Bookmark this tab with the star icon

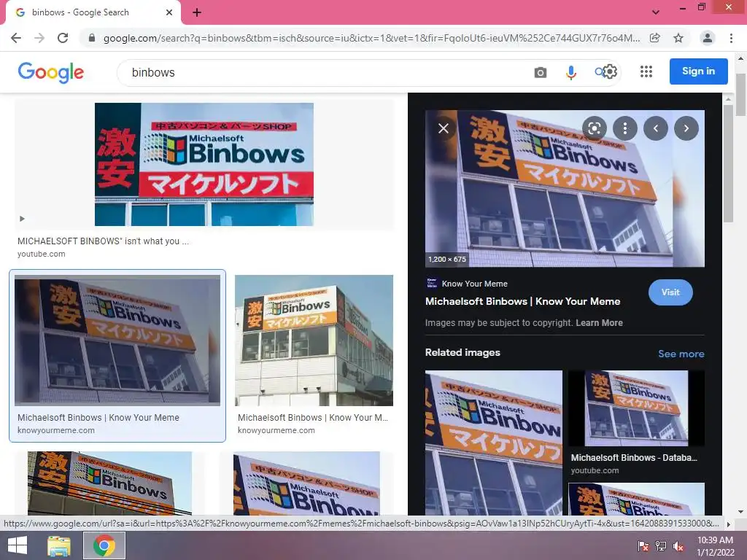point(678,38)
